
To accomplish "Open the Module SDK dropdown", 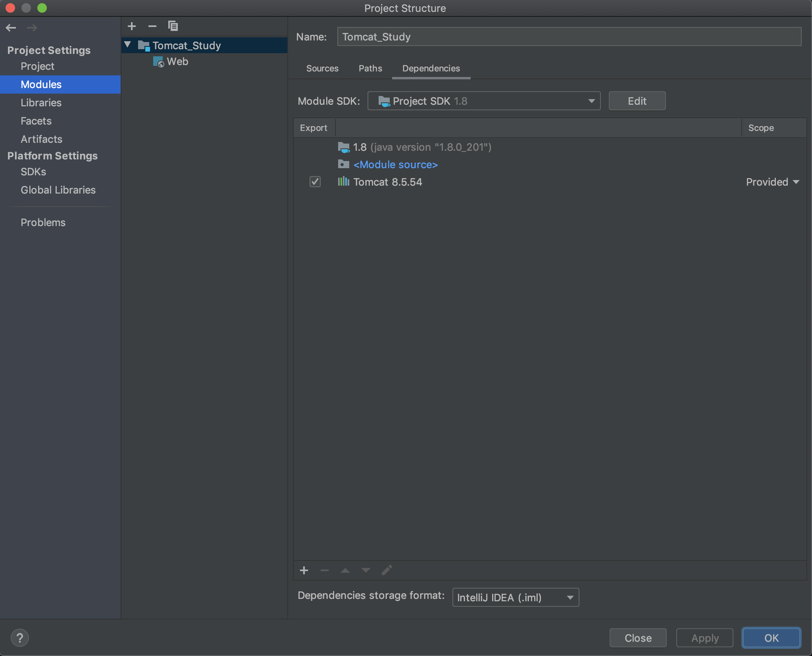I will (x=484, y=101).
